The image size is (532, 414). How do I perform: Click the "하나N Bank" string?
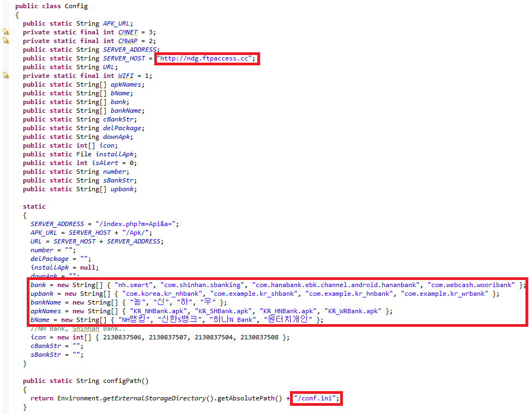(x=233, y=319)
